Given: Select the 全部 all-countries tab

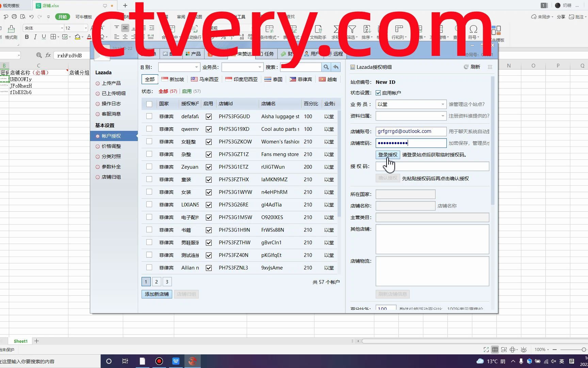Looking at the screenshot, I should [x=150, y=79].
